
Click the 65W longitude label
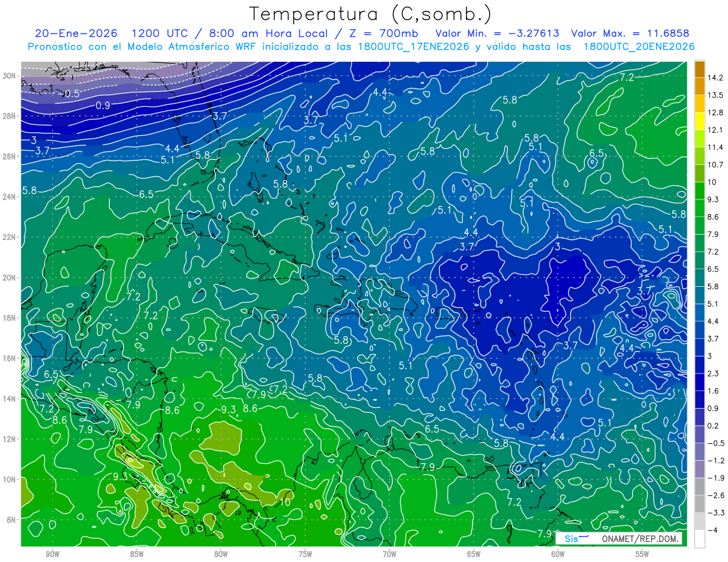point(474,554)
